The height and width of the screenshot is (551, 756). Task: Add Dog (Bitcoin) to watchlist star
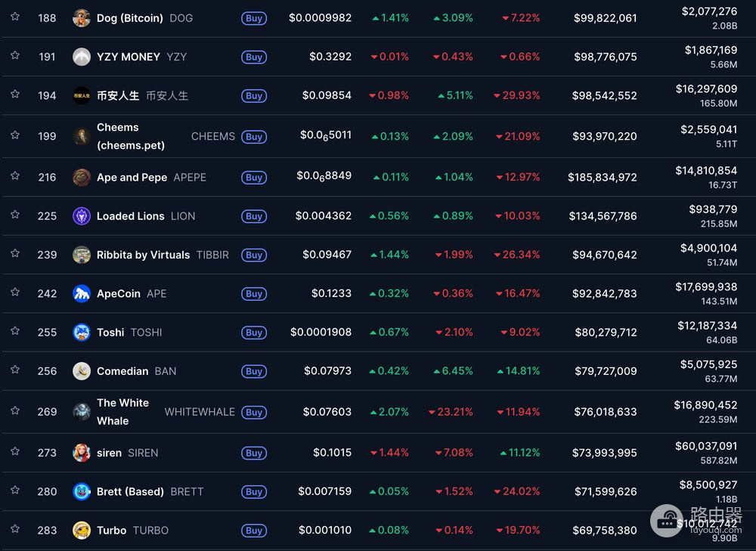(15, 17)
